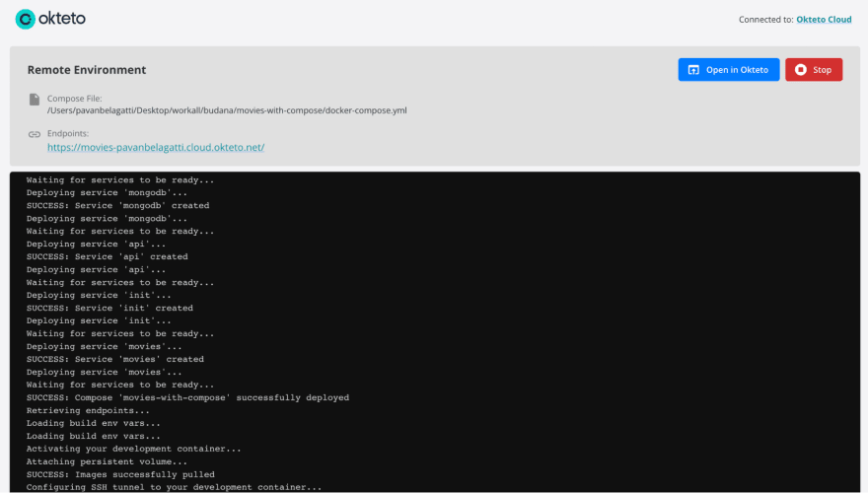Open the movies-pavanbelagatti endpoint URL
The height and width of the screenshot is (493, 868).
(x=156, y=147)
